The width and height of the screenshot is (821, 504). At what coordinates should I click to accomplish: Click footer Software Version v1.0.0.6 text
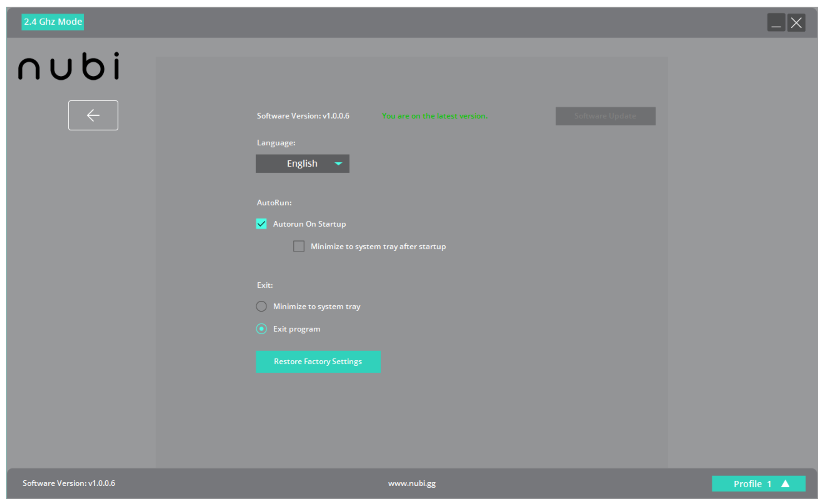[69, 483]
